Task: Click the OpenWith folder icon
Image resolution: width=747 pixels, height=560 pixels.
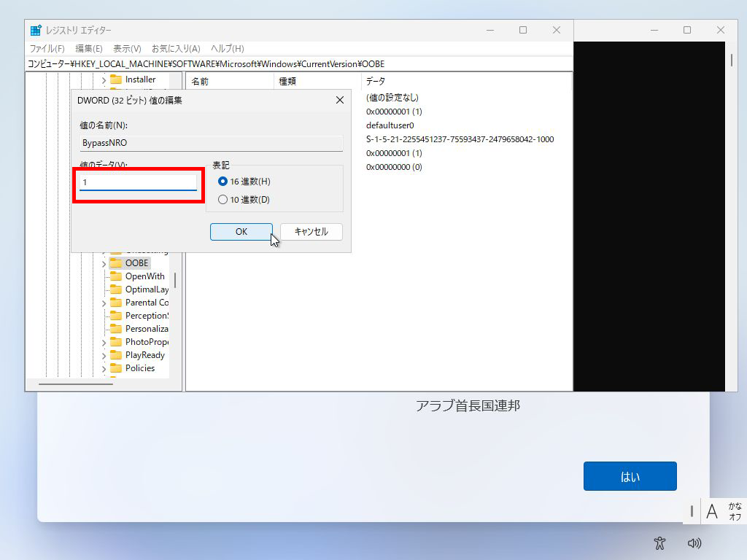Action: (x=116, y=276)
